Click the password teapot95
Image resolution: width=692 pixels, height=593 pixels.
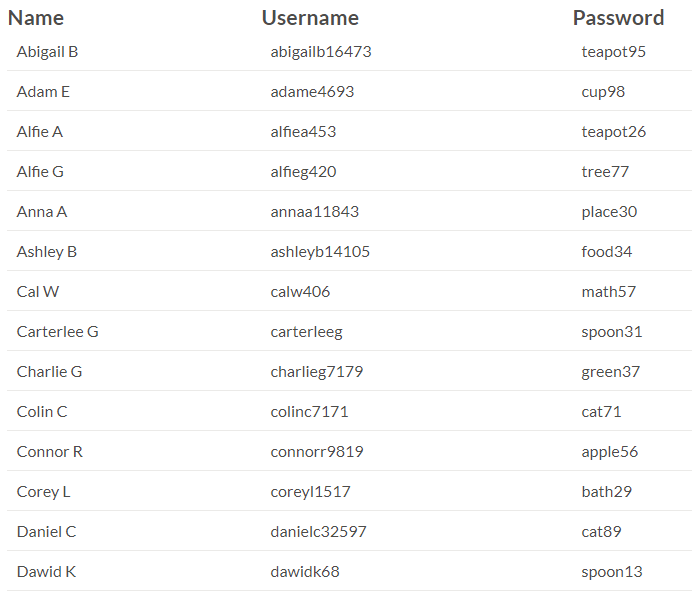coord(614,51)
